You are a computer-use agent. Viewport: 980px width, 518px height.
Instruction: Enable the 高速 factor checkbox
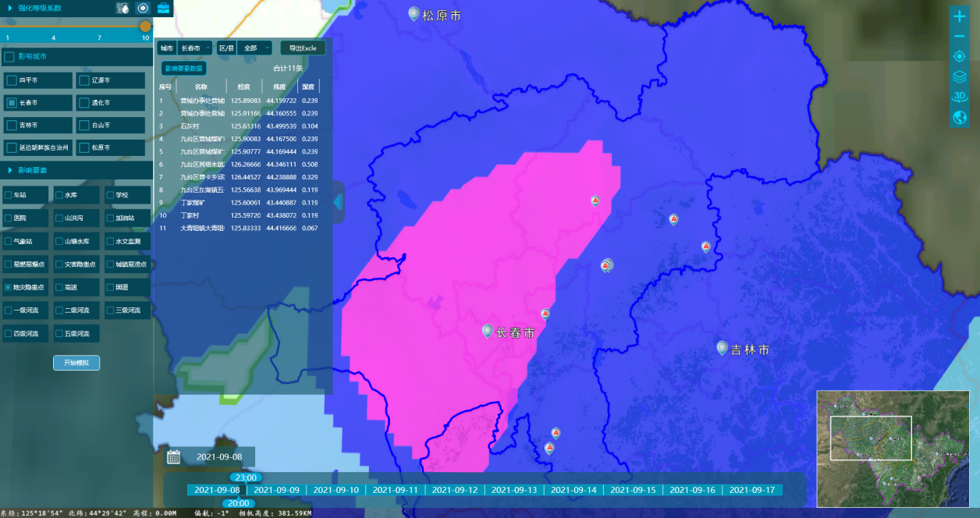[59, 287]
